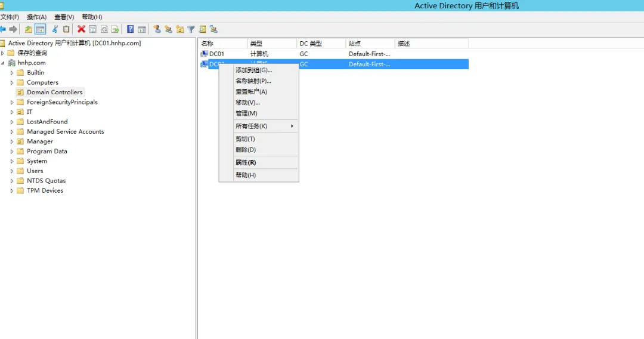This screenshot has height=339, width=644.
Task: Click the Export list toolbar icon
Action: point(116,29)
